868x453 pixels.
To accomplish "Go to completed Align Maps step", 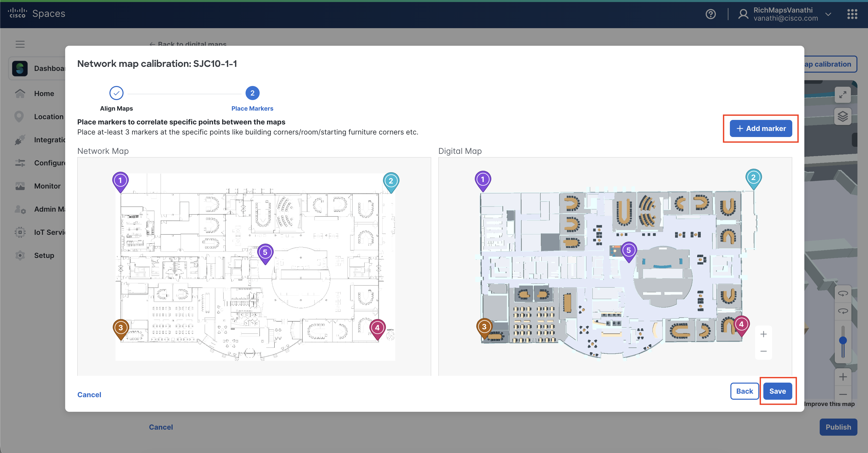I will tap(116, 93).
